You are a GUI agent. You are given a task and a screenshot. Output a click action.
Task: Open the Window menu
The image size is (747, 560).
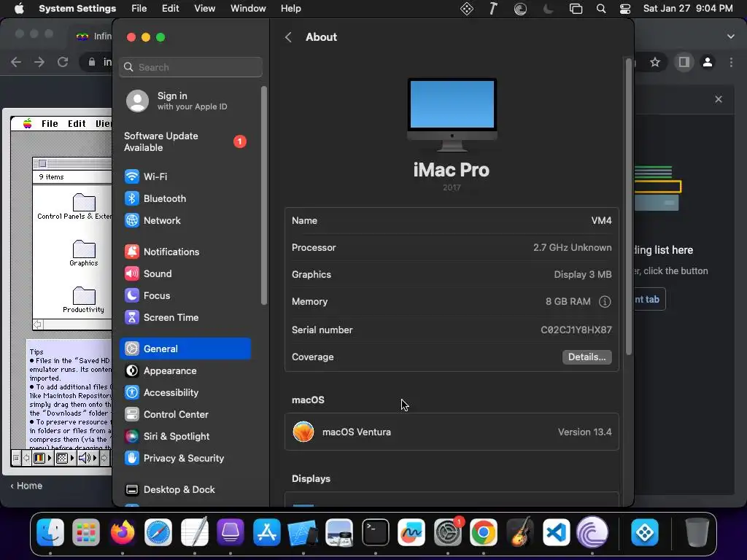click(248, 9)
